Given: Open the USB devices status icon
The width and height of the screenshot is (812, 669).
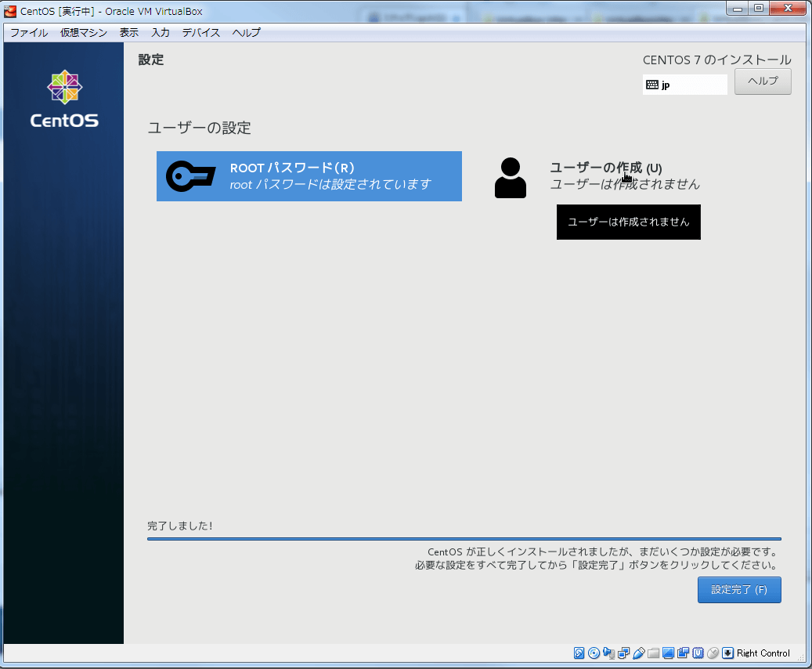Looking at the screenshot, I should (x=639, y=653).
